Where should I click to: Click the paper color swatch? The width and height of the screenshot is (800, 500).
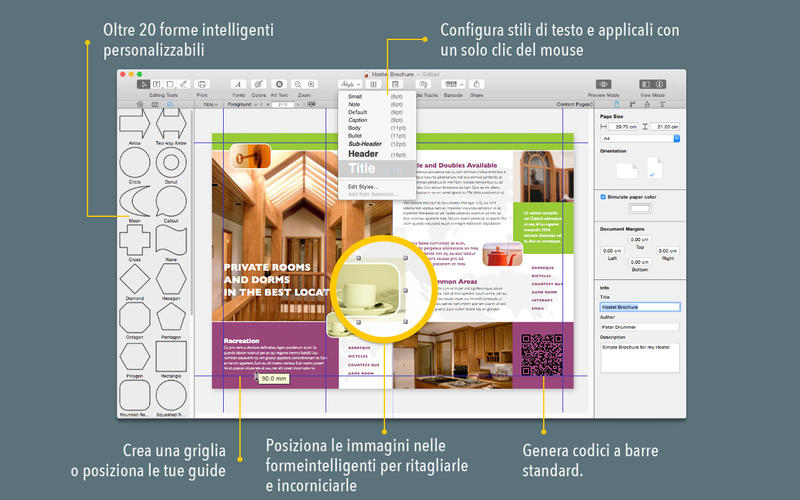pos(640,208)
